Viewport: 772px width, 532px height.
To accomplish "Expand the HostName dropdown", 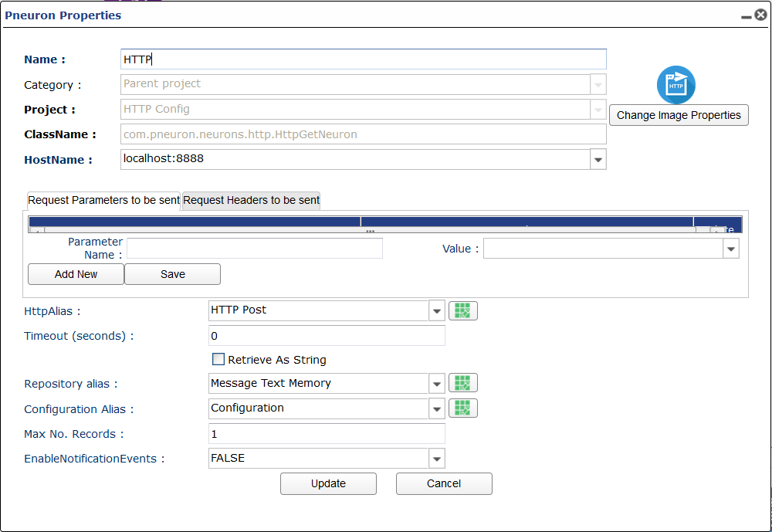I will 598,160.
